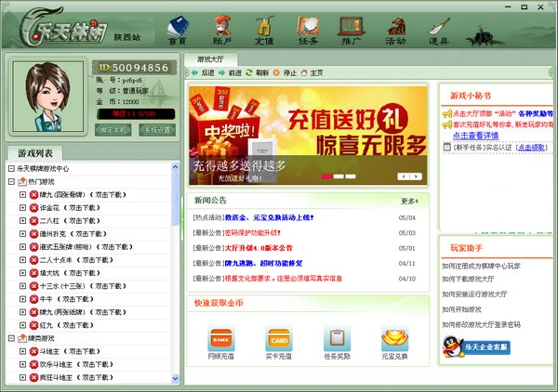
Task: Open help link 如何开始游戏
Action: coord(461,309)
